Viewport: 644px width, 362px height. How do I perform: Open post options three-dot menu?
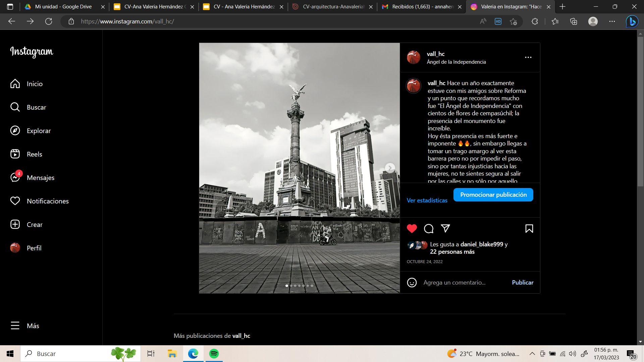528,57
